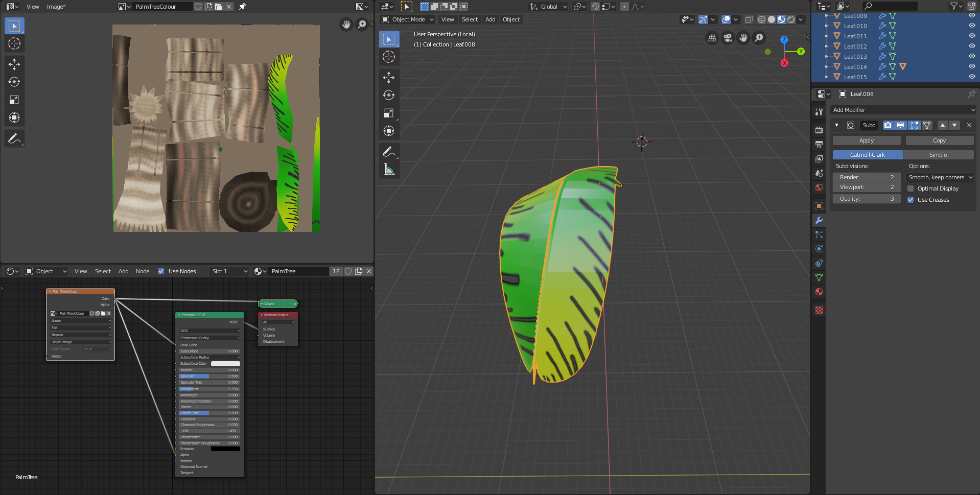The image size is (980, 495).
Task: Open the Add Modifier dropdown
Action: (x=903, y=110)
